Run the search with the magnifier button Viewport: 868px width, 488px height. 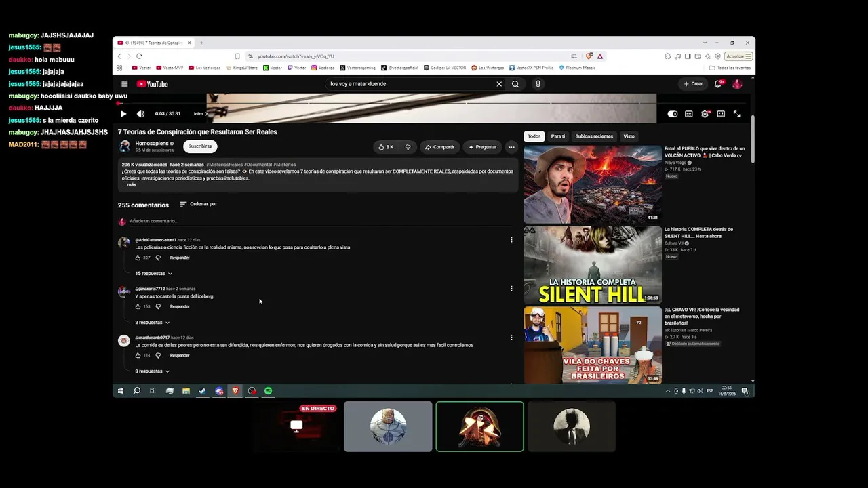[x=515, y=84]
